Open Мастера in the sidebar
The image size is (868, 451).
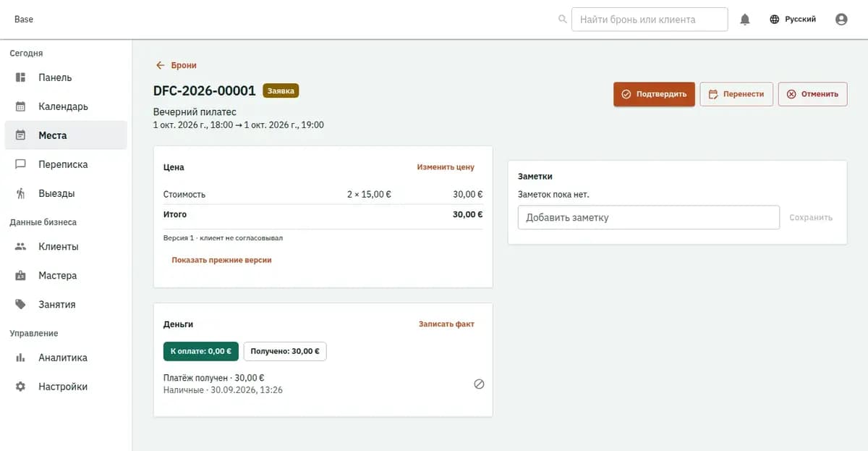[66, 276]
